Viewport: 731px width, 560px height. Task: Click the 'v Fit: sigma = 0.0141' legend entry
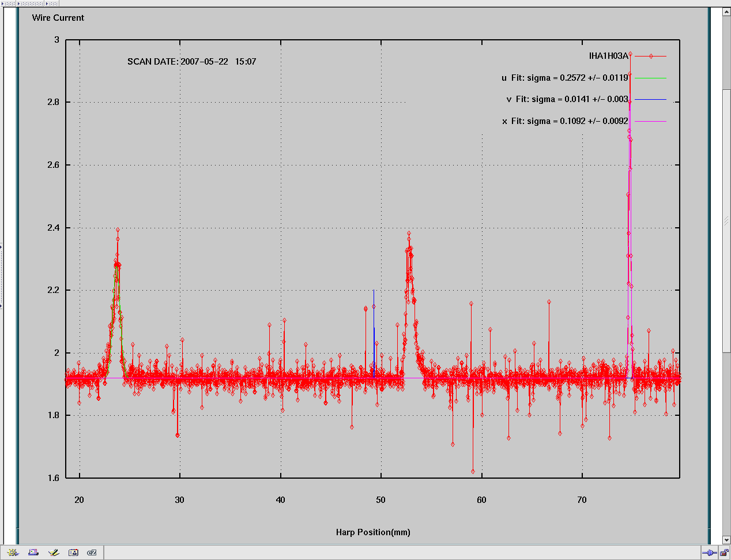tap(567, 99)
